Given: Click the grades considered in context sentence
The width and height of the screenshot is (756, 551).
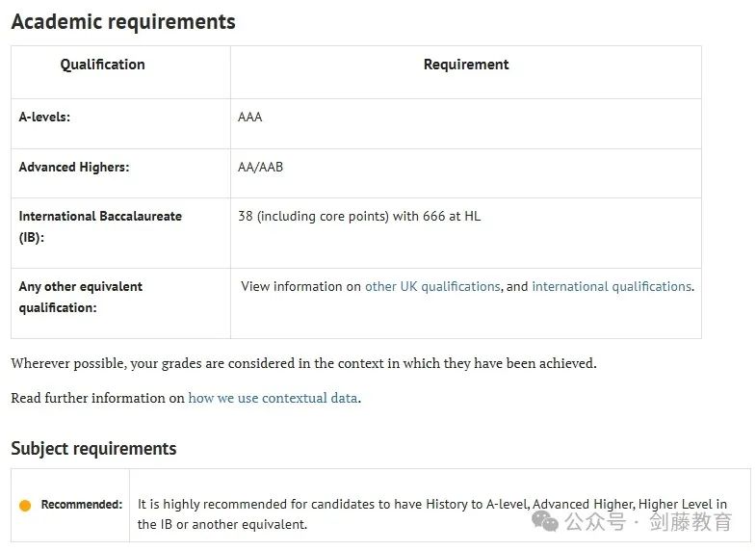Looking at the screenshot, I should pos(303,363).
